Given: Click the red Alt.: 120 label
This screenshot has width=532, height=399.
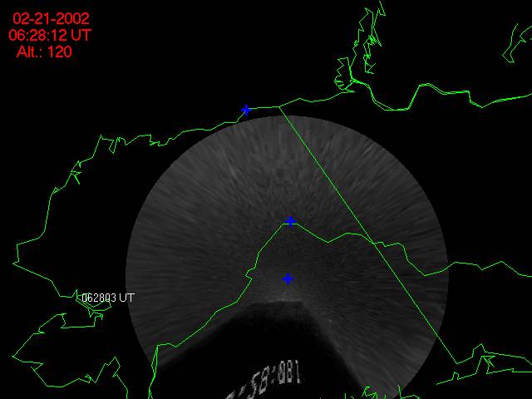Looking at the screenshot, I should click(x=44, y=52).
